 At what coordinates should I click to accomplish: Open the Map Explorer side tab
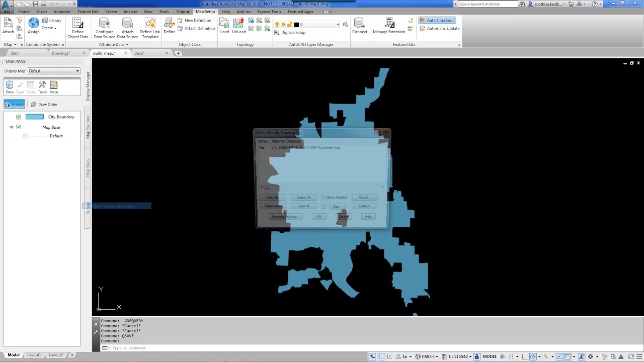pos(88,127)
